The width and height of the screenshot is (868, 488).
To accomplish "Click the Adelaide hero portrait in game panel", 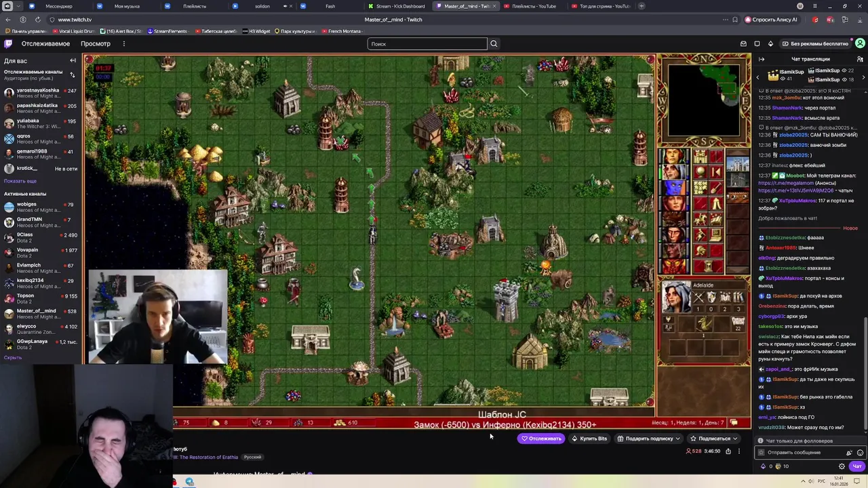I will [x=676, y=298].
